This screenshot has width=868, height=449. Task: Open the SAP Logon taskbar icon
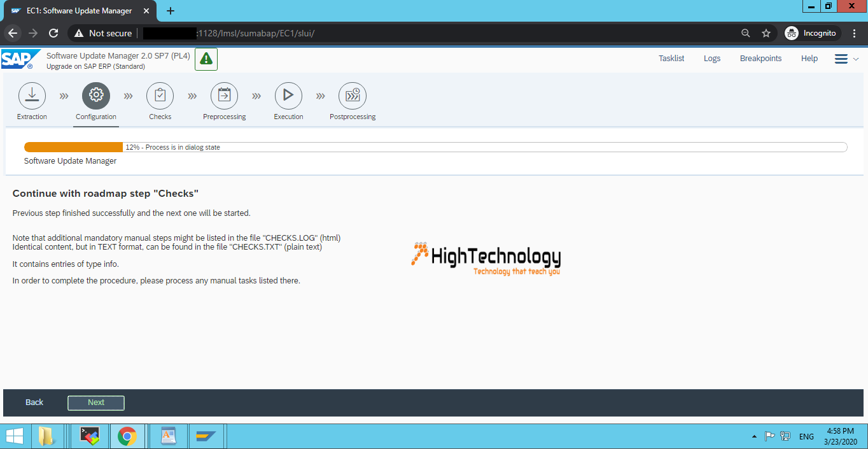click(206, 436)
